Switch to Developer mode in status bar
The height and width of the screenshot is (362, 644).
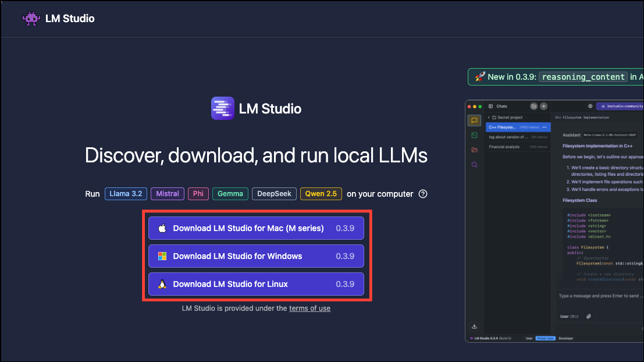click(x=565, y=338)
